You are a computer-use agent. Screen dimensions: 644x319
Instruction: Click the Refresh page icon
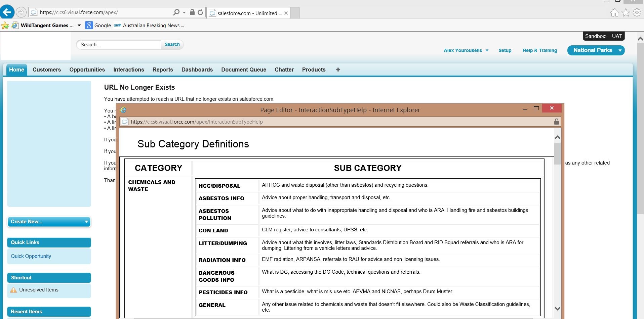[x=200, y=12]
